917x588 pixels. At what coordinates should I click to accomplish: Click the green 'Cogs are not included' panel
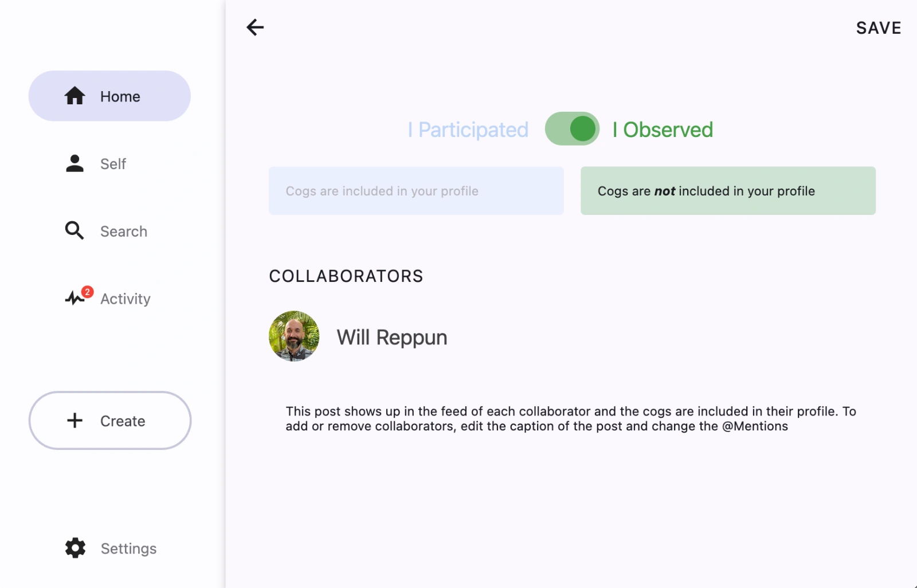[728, 191]
